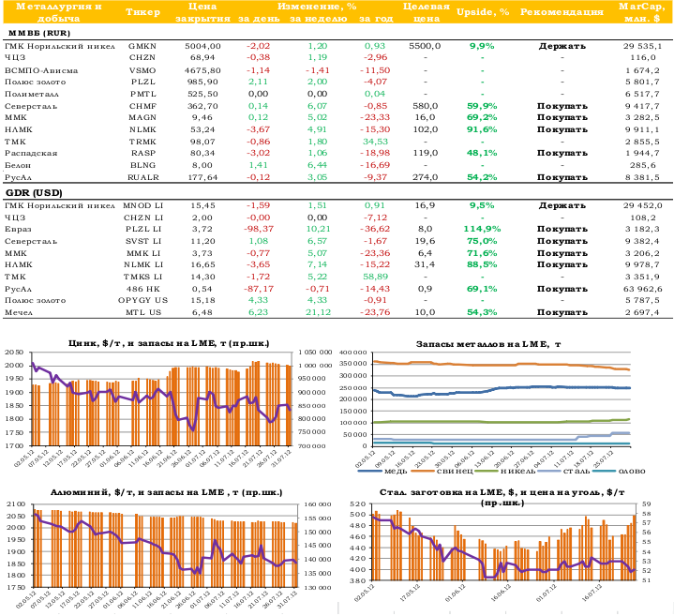This screenshot has height=616, width=674.
Task: Select the upside value 114,9%
Action: pyautogui.click(x=482, y=229)
